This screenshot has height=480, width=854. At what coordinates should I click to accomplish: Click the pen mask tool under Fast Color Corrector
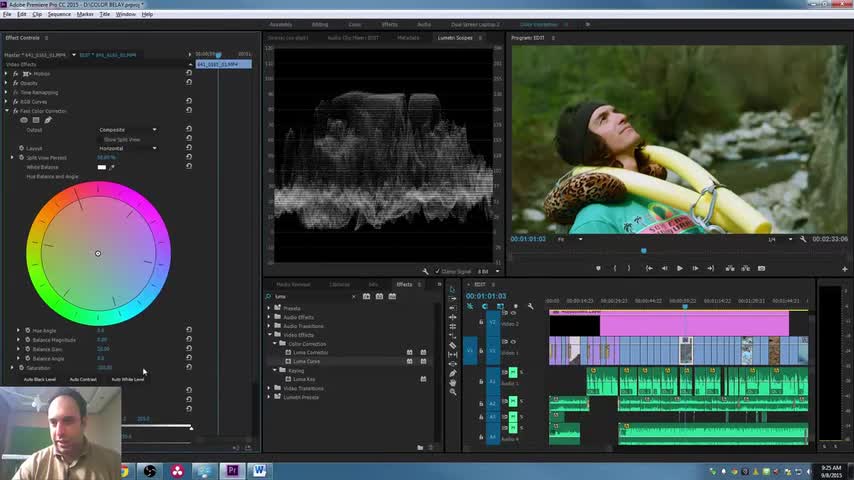point(47,120)
